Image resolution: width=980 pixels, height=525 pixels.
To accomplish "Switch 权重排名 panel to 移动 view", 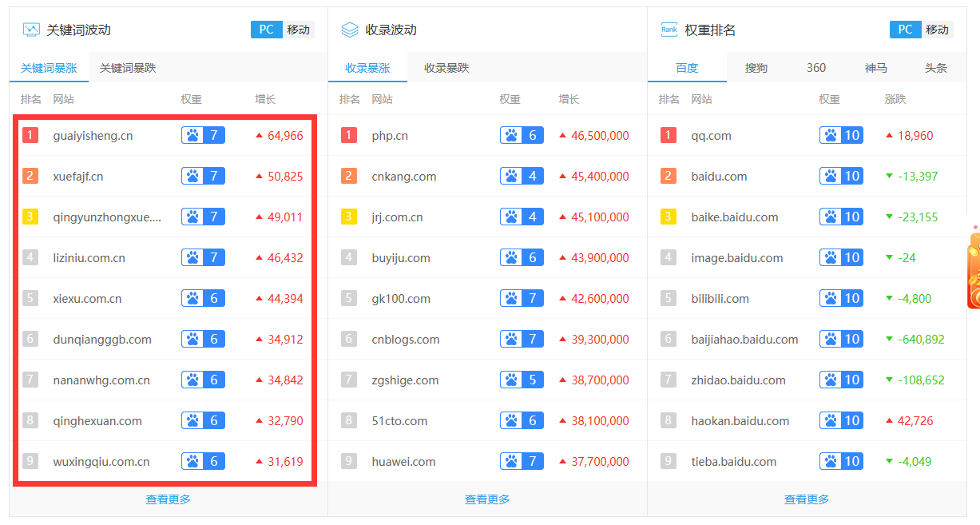I will point(938,29).
